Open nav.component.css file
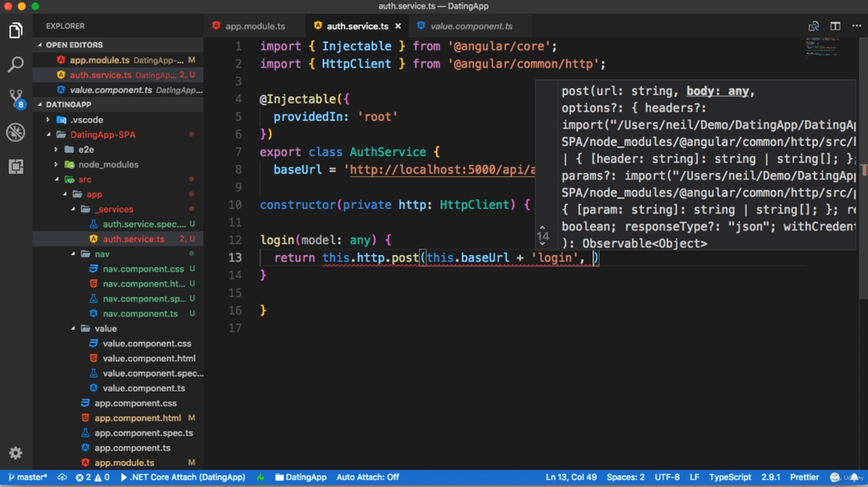 coord(118,269)
